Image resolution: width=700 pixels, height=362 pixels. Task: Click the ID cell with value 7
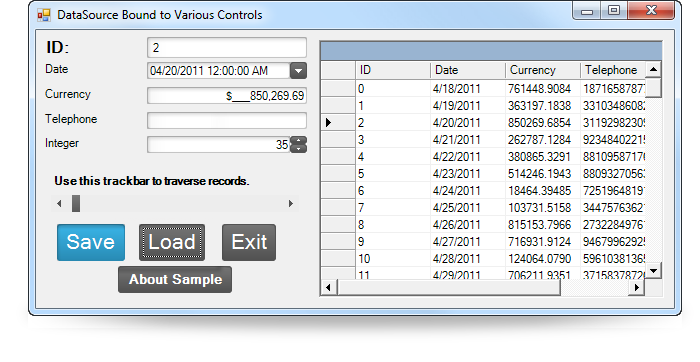click(x=393, y=207)
